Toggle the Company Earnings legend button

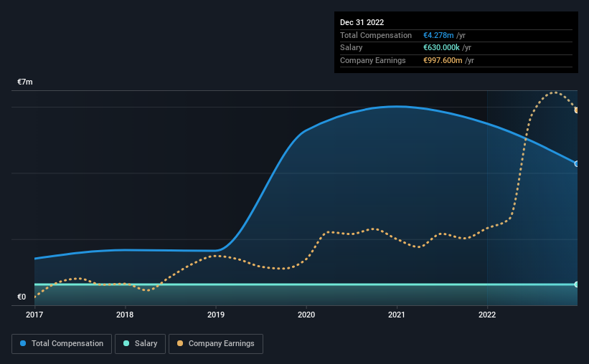(216, 344)
